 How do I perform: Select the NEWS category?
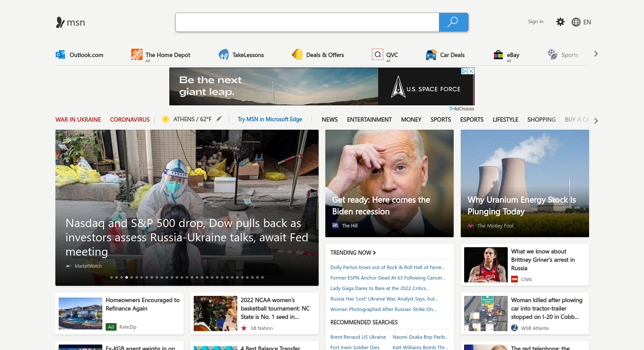tap(330, 120)
